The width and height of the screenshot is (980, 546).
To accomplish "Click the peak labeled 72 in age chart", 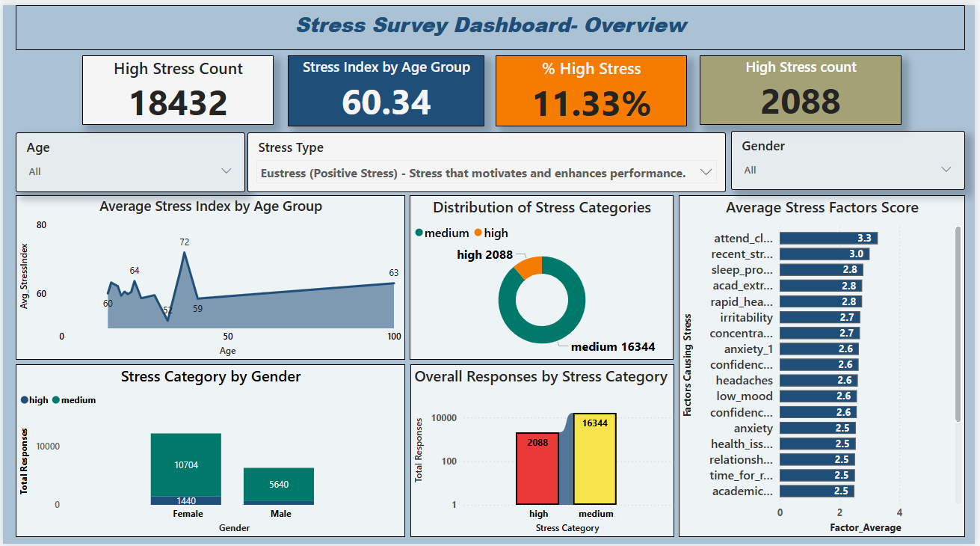I will 185,253.
